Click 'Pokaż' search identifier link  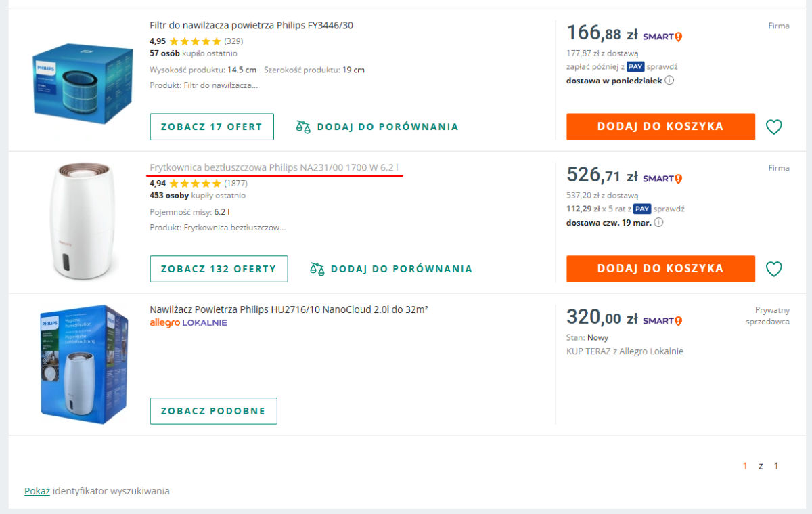tap(37, 491)
